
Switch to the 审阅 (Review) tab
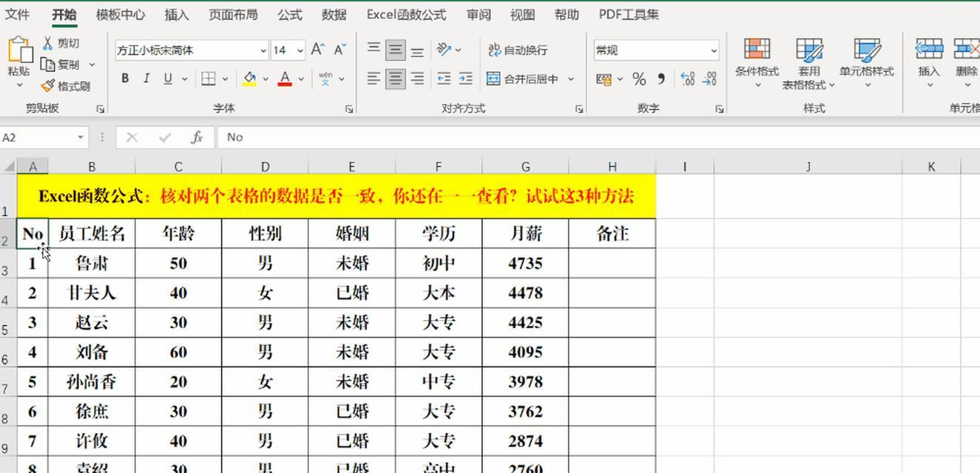479,15
